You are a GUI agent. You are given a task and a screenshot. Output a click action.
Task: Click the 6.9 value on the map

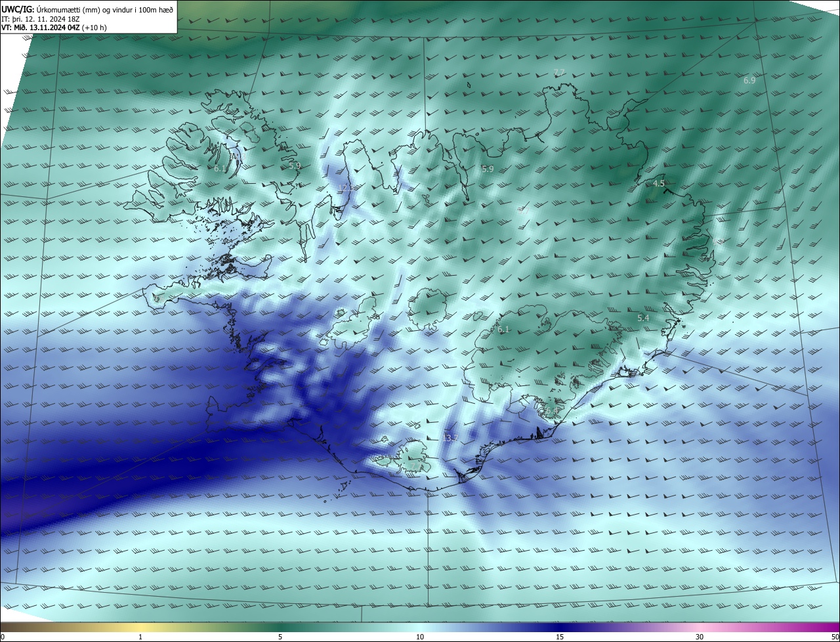(x=749, y=80)
